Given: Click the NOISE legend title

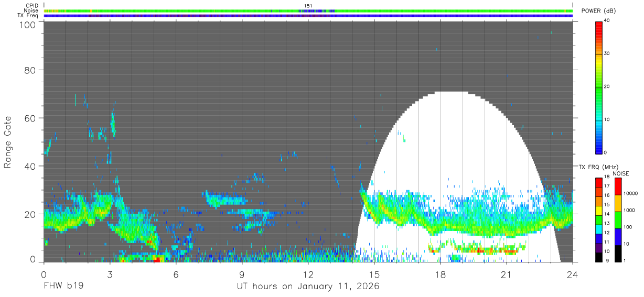Looking at the screenshot, I should (621, 173).
